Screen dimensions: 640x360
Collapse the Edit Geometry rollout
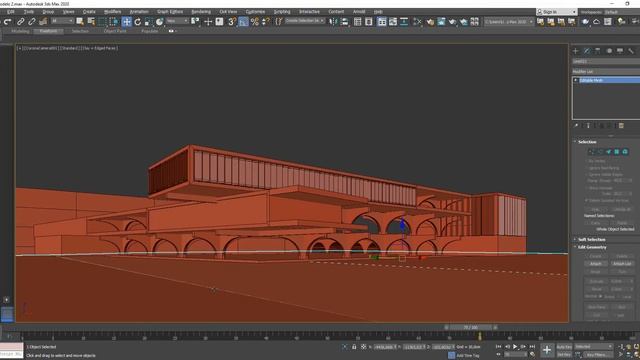click(x=592, y=247)
